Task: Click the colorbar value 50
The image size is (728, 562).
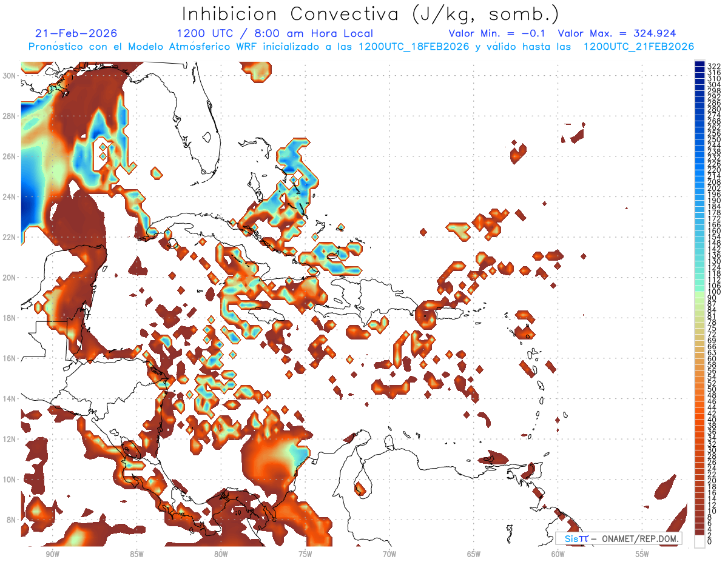Action: pos(712,389)
